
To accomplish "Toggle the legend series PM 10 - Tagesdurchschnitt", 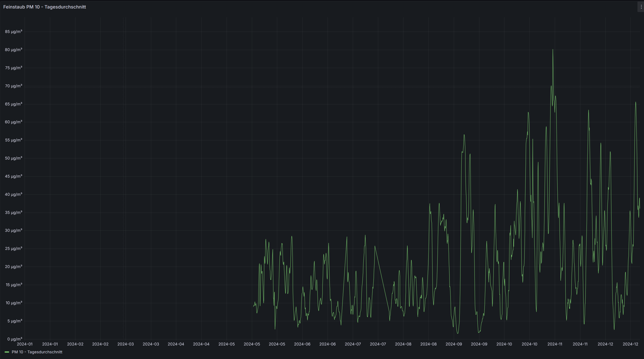I will 37,352.
